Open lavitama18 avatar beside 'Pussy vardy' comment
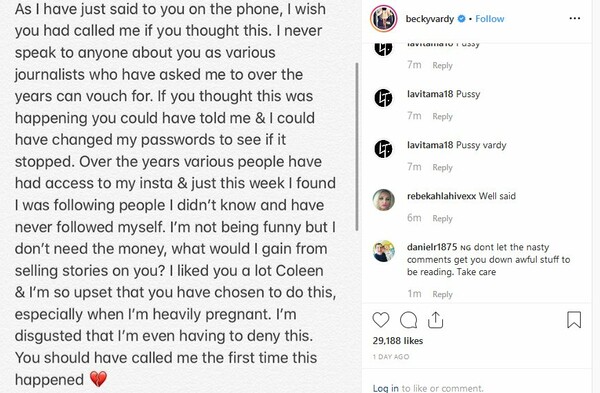 383,149
